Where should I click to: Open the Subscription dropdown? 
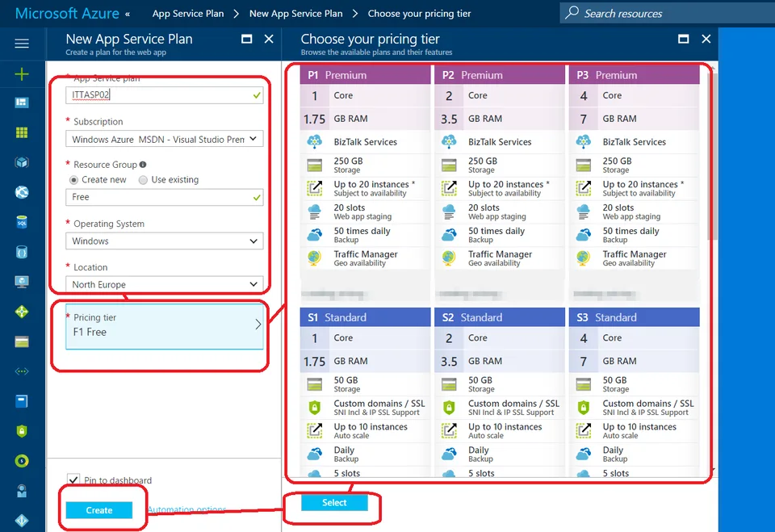(164, 139)
